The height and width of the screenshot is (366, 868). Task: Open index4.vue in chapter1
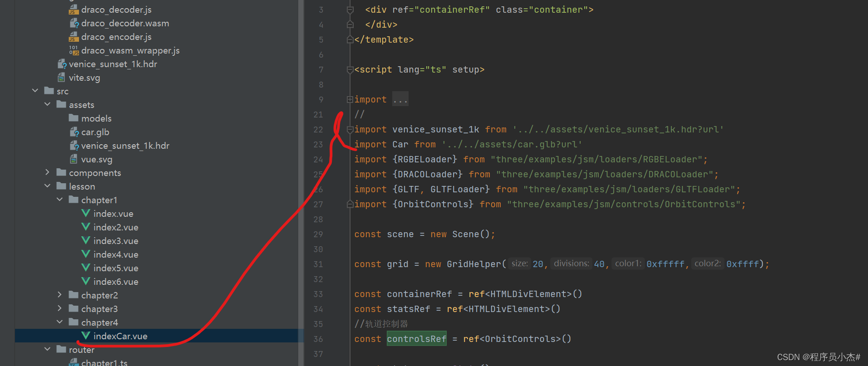pyautogui.click(x=116, y=254)
